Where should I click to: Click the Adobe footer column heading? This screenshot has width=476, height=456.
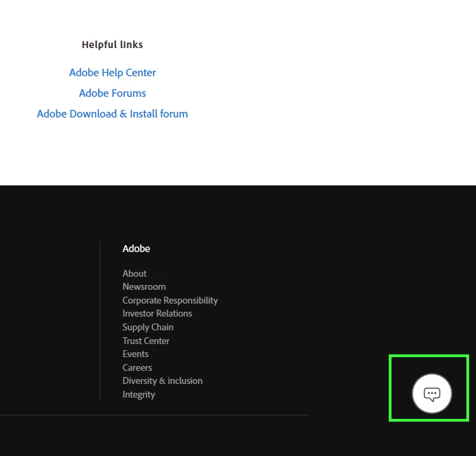(136, 249)
